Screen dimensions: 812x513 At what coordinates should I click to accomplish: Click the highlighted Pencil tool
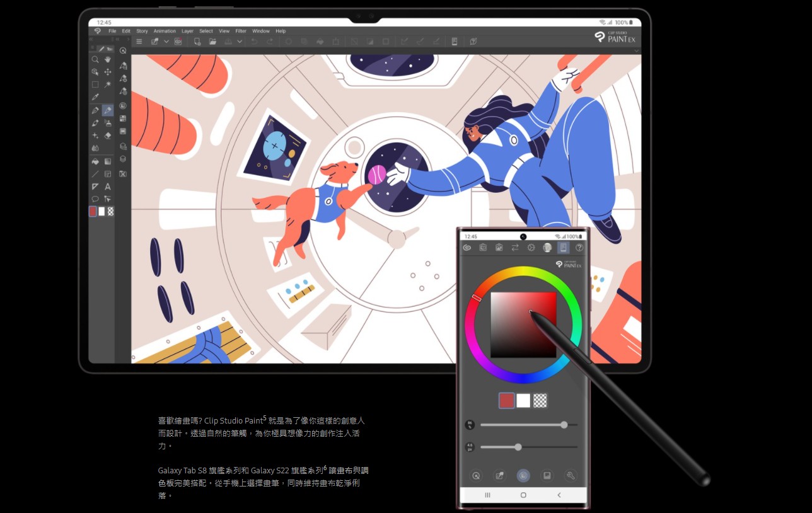coord(108,110)
